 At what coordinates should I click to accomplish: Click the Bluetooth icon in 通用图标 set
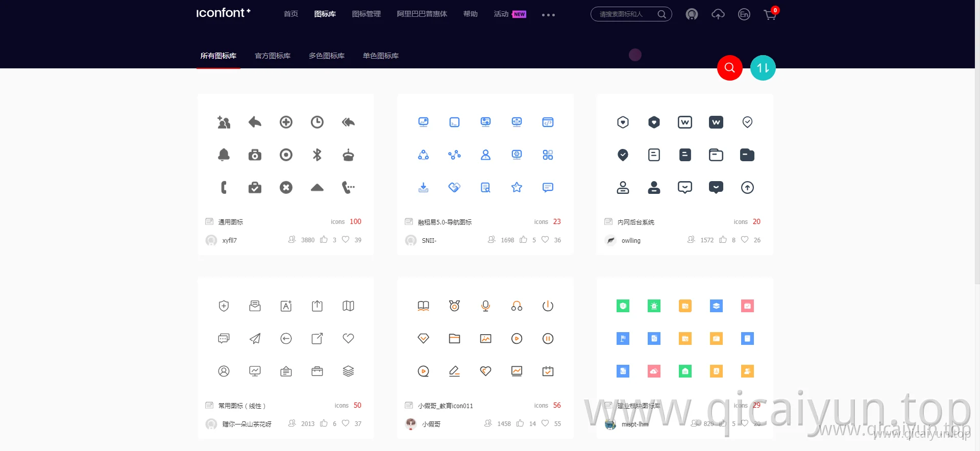[x=317, y=155]
